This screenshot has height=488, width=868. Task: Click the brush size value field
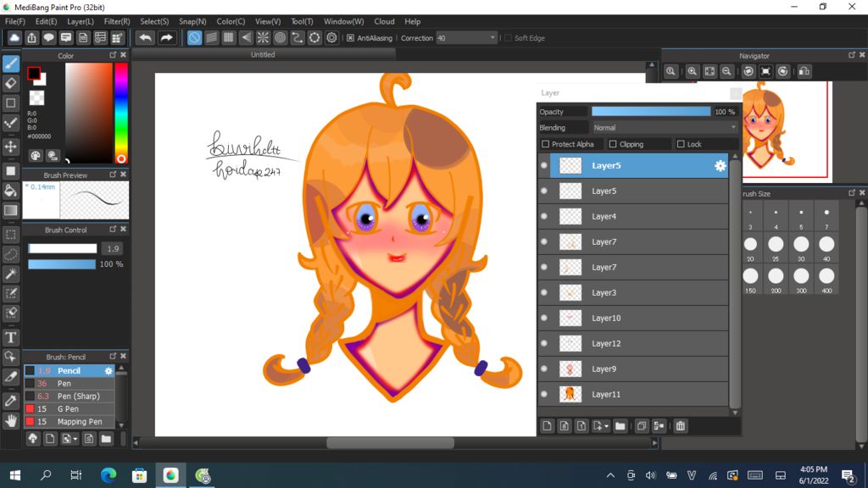click(x=113, y=249)
